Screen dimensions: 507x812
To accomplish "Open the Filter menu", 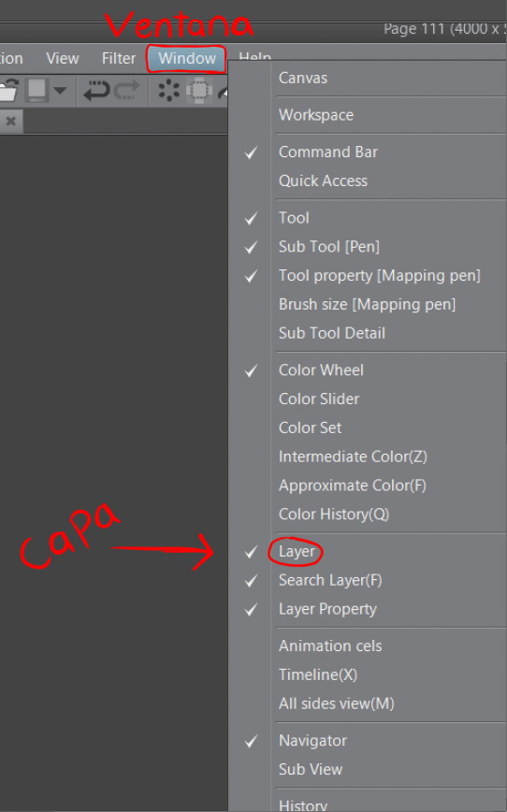I will [x=119, y=59].
